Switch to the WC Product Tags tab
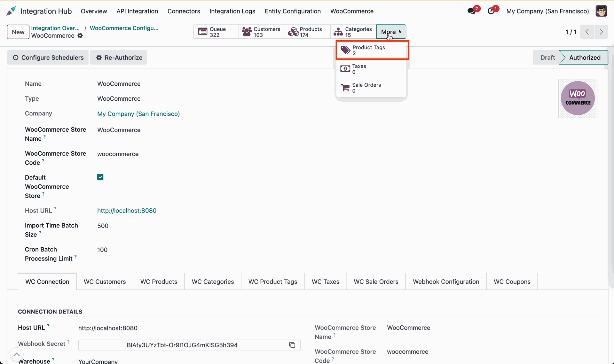Screen dimensions: 614x364 pos(273,282)
